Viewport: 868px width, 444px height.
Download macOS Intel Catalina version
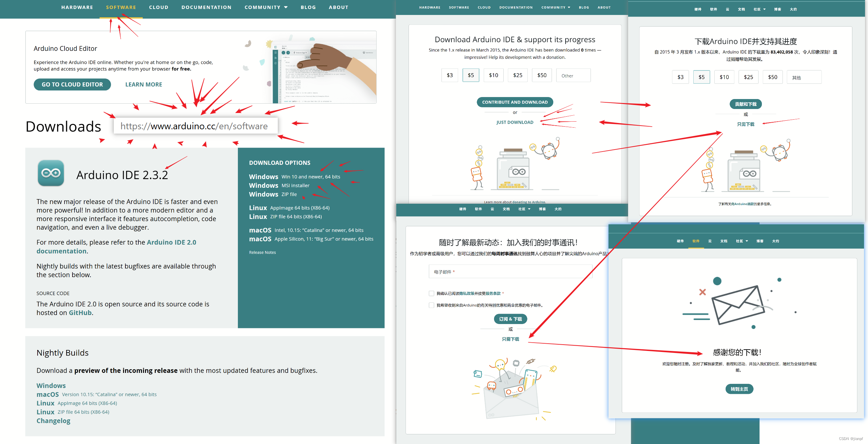(x=306, y=230)
